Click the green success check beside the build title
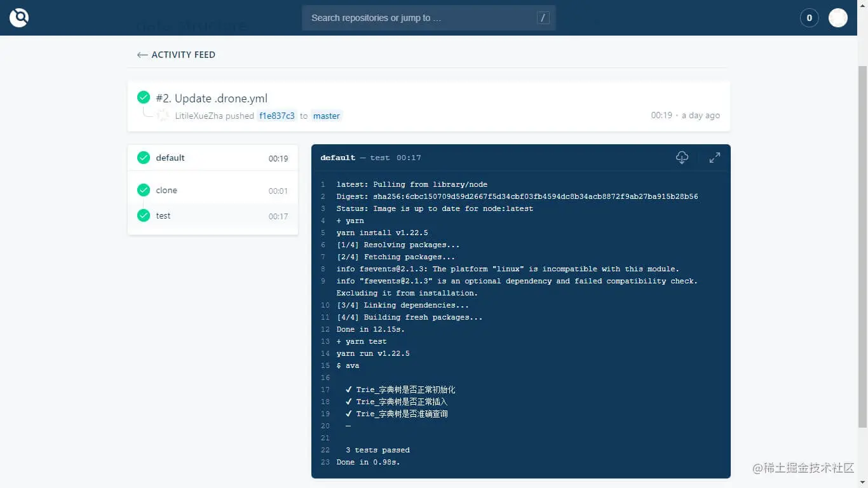This screenshot has width=868, height=488. coord(144,97)
